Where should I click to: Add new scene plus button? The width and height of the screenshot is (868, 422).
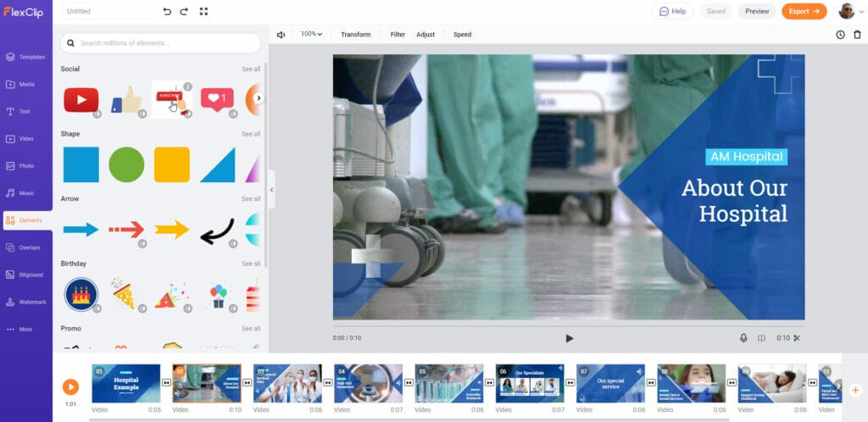tap(855, 390)
